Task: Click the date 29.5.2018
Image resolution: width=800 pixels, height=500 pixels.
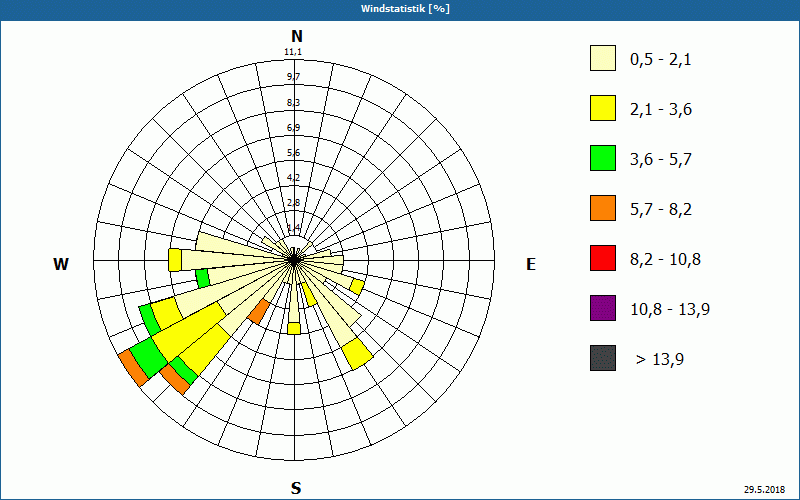Action: coord(764,489)
